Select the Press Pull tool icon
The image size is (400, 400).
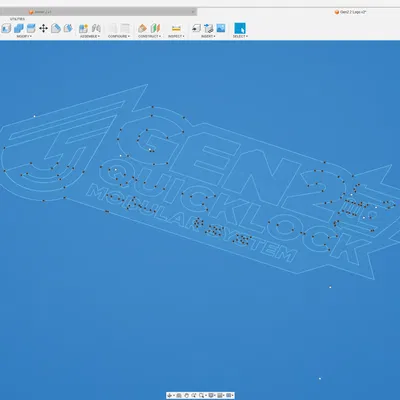(6, 28)
